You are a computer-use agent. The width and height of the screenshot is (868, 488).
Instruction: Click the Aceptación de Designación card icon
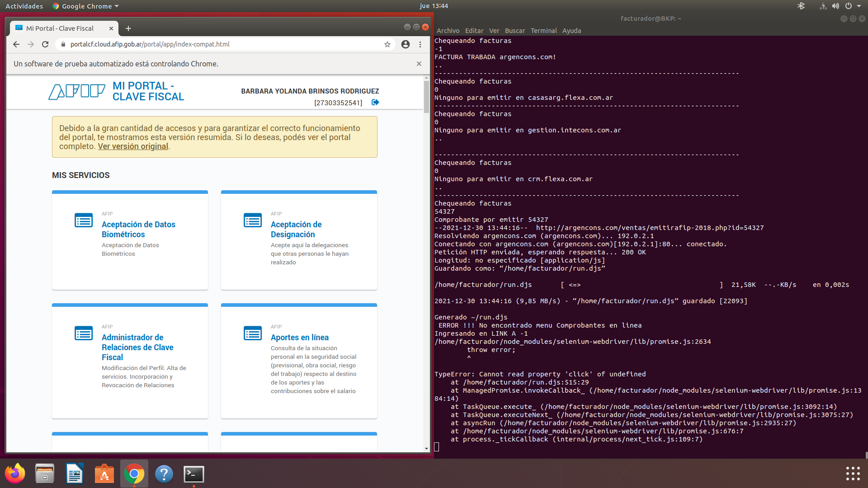click(x=253, y=221)
